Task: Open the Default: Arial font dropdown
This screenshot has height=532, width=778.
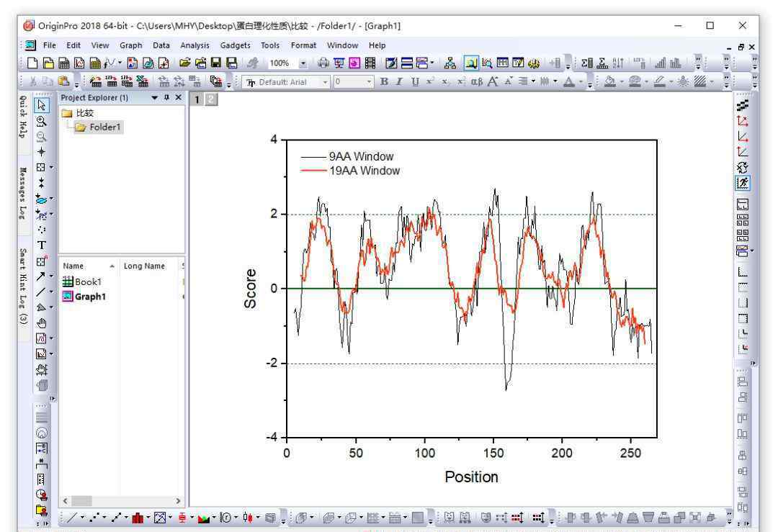Action: (x=325, y=82)
